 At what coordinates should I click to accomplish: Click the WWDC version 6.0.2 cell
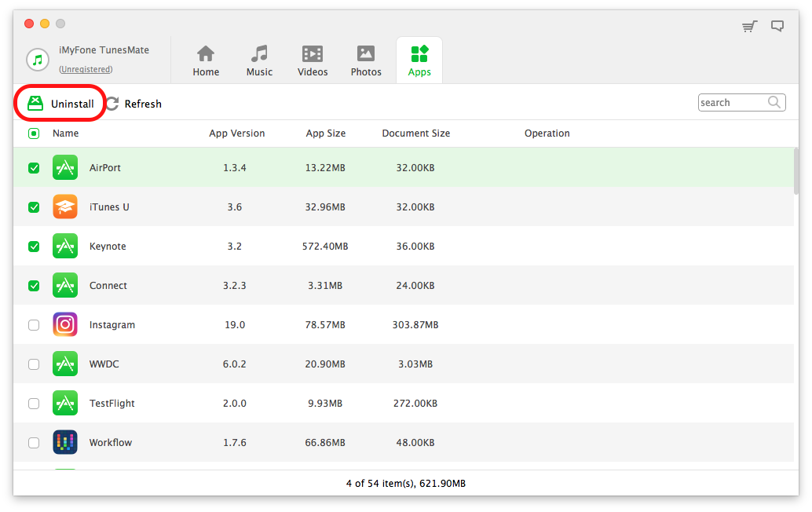(235, 364)
